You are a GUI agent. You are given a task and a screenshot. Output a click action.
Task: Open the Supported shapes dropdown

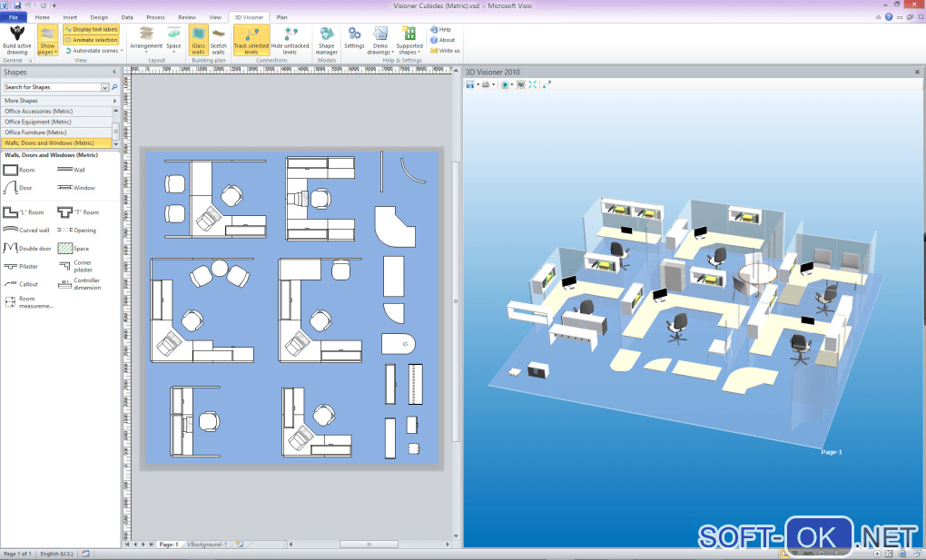click(409, 40)
